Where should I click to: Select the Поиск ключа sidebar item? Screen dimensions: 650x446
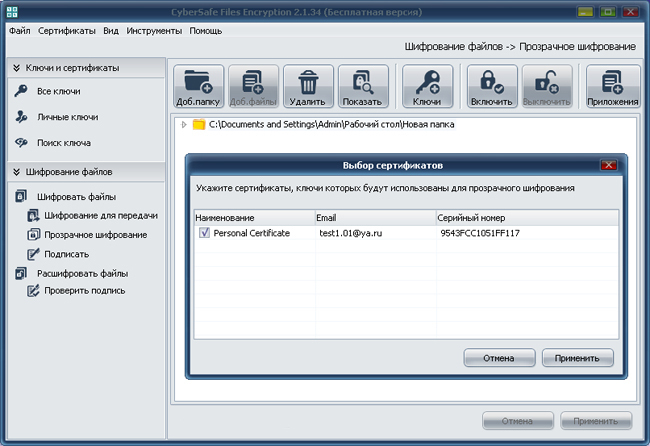pos(64,143)
